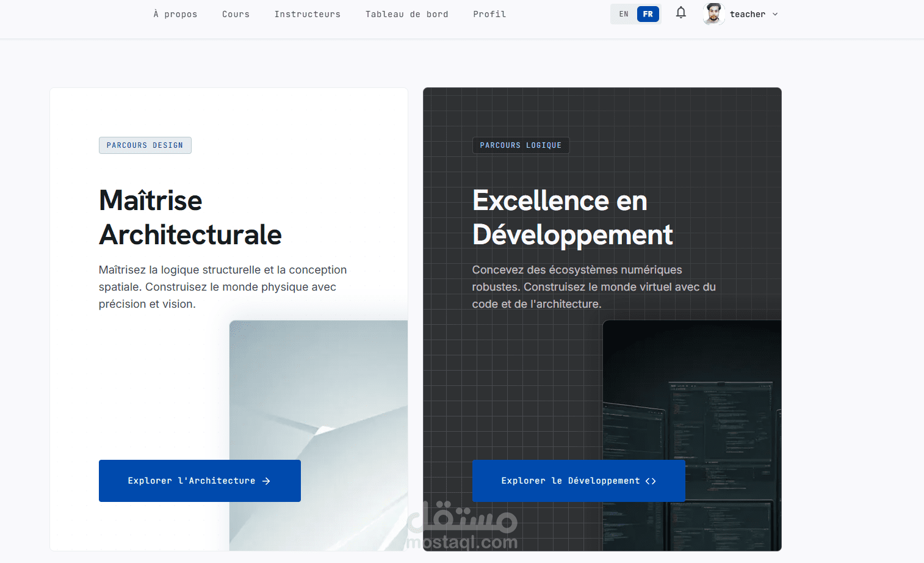Open the Instructeurs nav link
Screen dimensions: 924x563
tap(308, 14)
